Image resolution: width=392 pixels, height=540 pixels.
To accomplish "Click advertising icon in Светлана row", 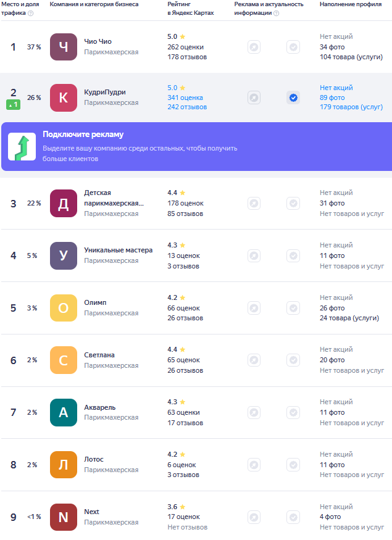I will (254, 360).
